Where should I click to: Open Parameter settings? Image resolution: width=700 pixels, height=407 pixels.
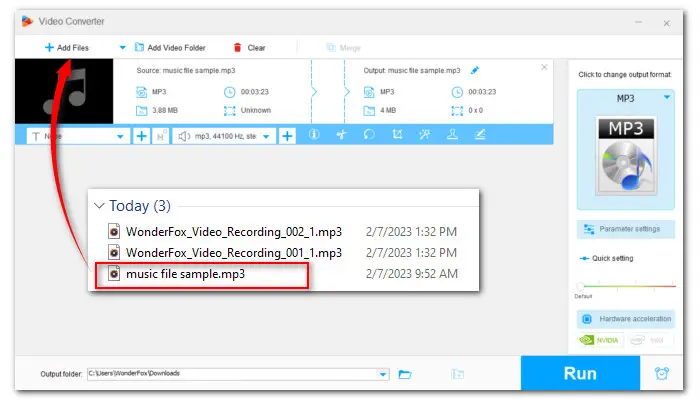625,229
